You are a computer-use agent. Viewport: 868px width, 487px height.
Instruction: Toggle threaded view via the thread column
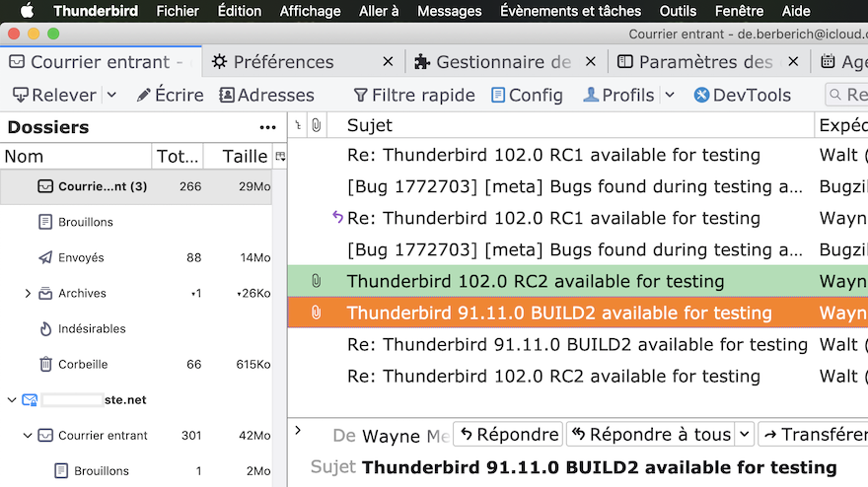[x=299, y=125]
